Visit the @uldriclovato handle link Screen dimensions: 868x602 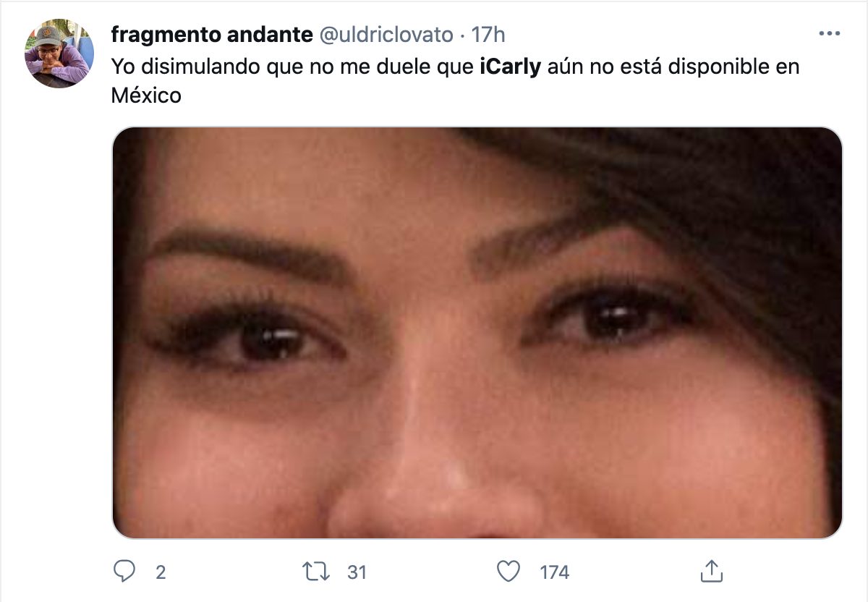[x=386, y=34]
